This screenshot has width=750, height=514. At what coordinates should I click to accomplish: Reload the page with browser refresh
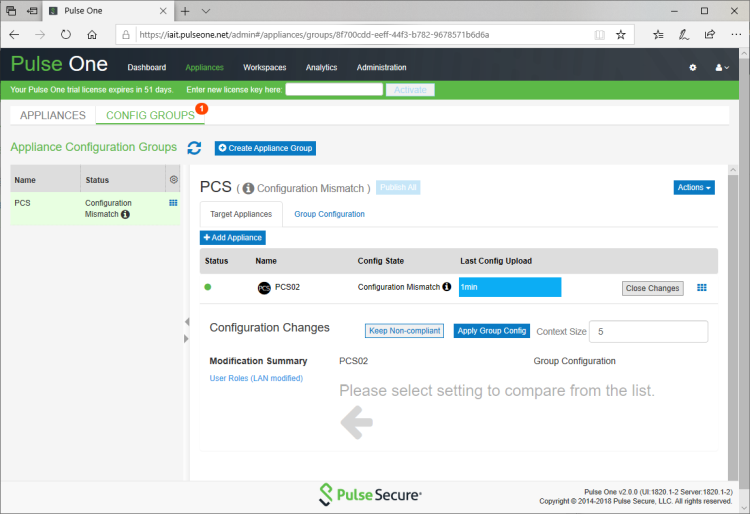point(66,34)
